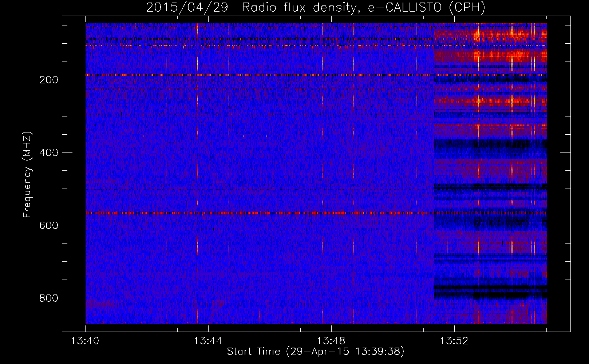Click the plot title "2015/04/29 Radio flux density, e-CALLISTO (CPH)"

point(316,7)
